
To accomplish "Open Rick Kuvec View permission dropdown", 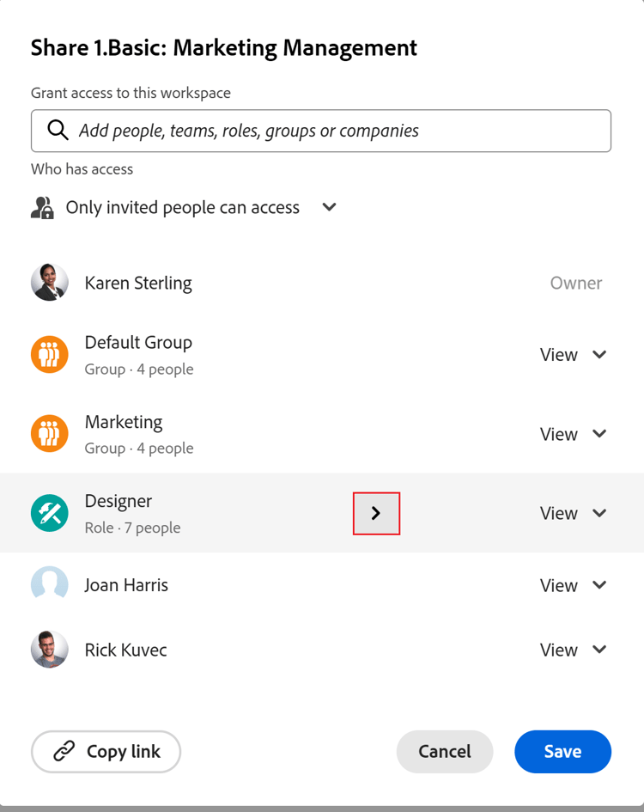I will 573,650.
